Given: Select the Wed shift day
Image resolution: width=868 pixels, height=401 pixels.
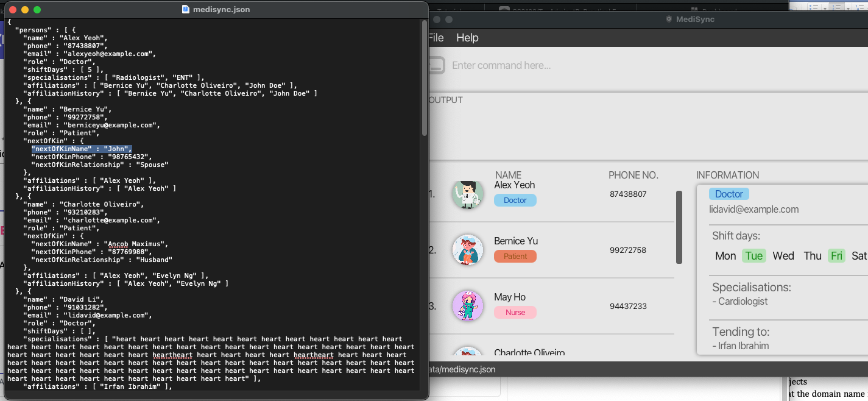Looking at the screenshot, I should (783, 256).
